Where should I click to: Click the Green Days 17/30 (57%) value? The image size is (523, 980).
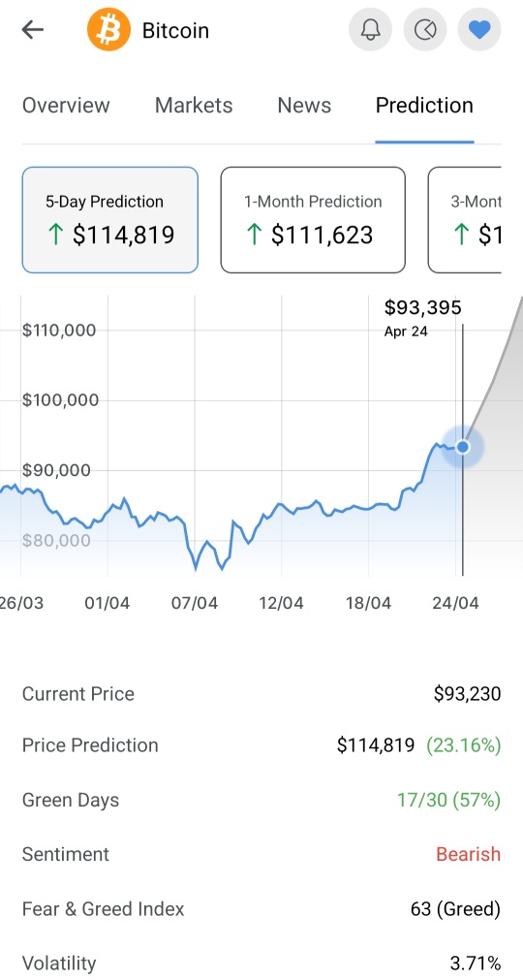coord(448,800)
